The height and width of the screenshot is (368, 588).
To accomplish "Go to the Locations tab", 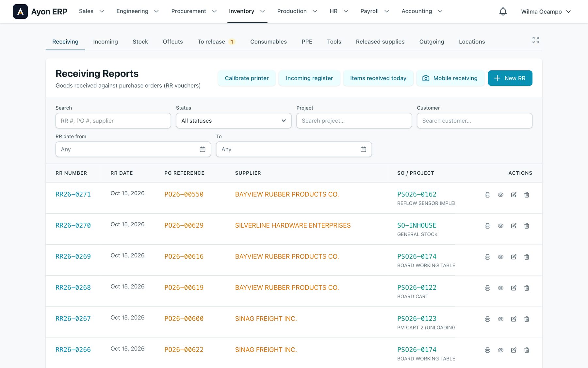I will pos(472,42).
